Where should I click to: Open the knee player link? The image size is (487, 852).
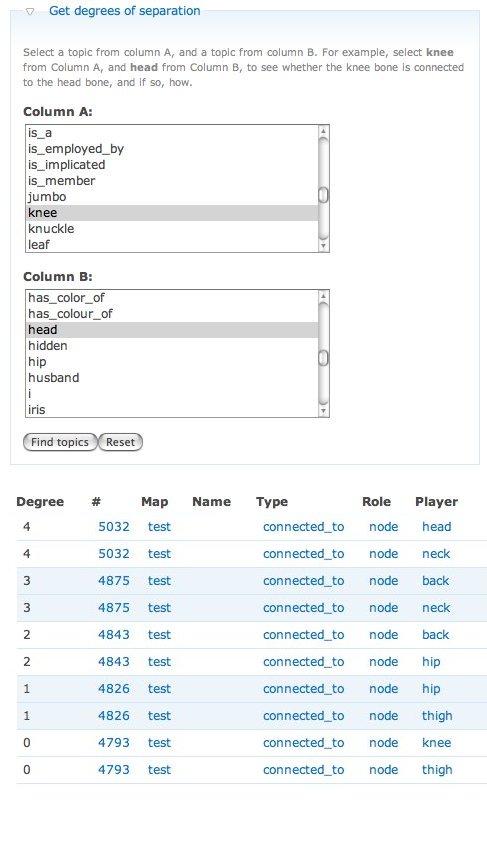click(x=436, y=743)
